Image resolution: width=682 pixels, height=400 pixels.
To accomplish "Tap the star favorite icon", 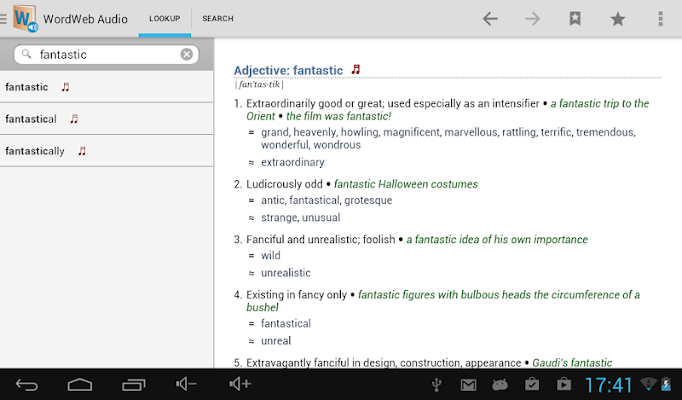I will [x=618, y=19].
